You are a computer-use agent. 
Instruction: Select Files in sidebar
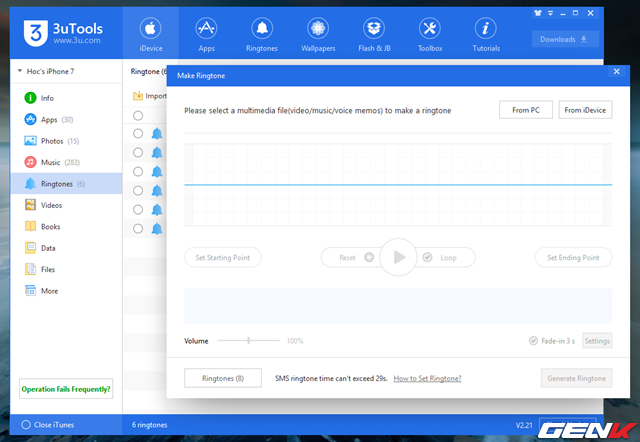click(66, 269)
